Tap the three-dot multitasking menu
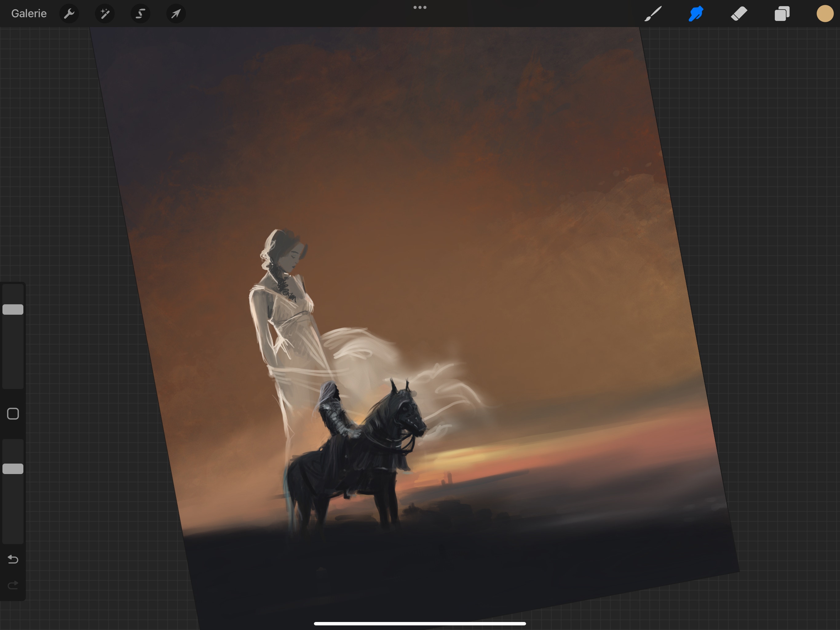The image size is (840, 630). (420, 7)
